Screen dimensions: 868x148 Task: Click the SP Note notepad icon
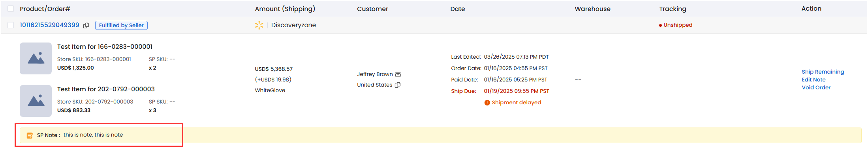(30, 135)
